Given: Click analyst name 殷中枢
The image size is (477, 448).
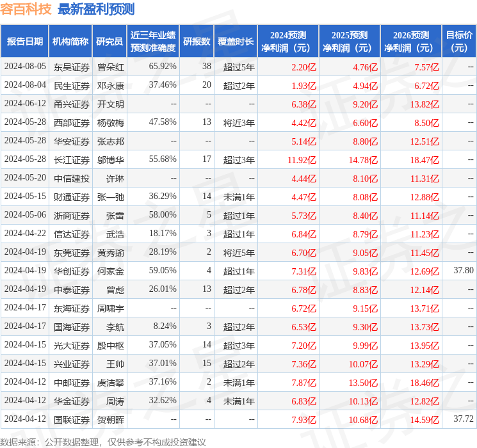Looking at the screenshot, I should (110, 346).
